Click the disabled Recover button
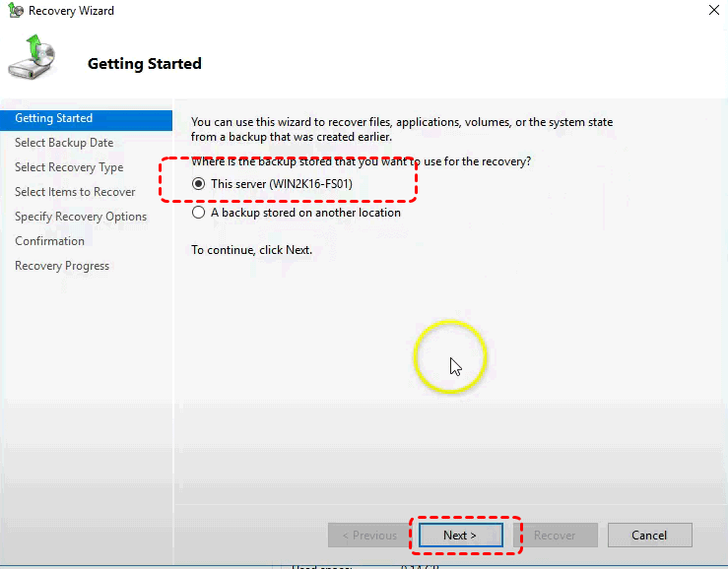The image size is (728, 569). click(x=555, y=536)
